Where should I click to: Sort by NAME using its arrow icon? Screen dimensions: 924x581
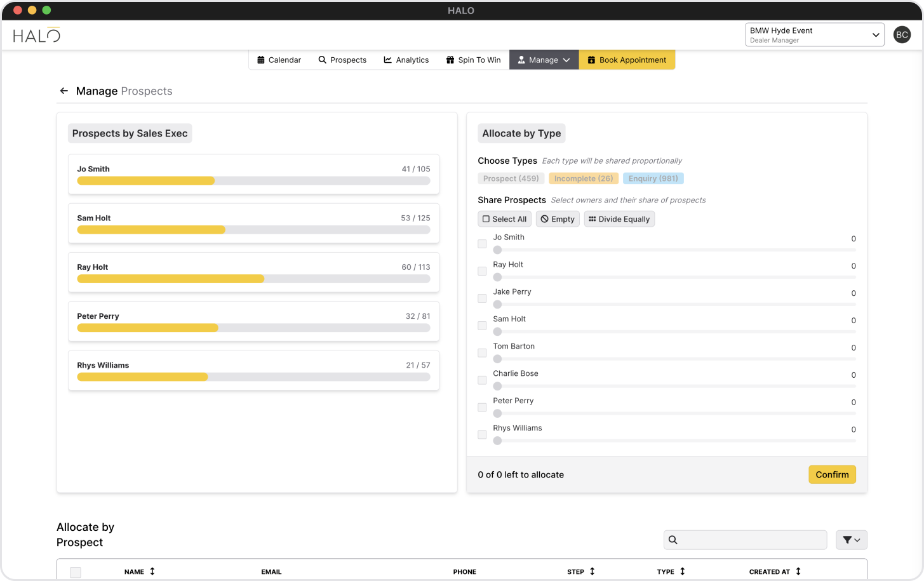pyautogui.click(x=152, y=571)
